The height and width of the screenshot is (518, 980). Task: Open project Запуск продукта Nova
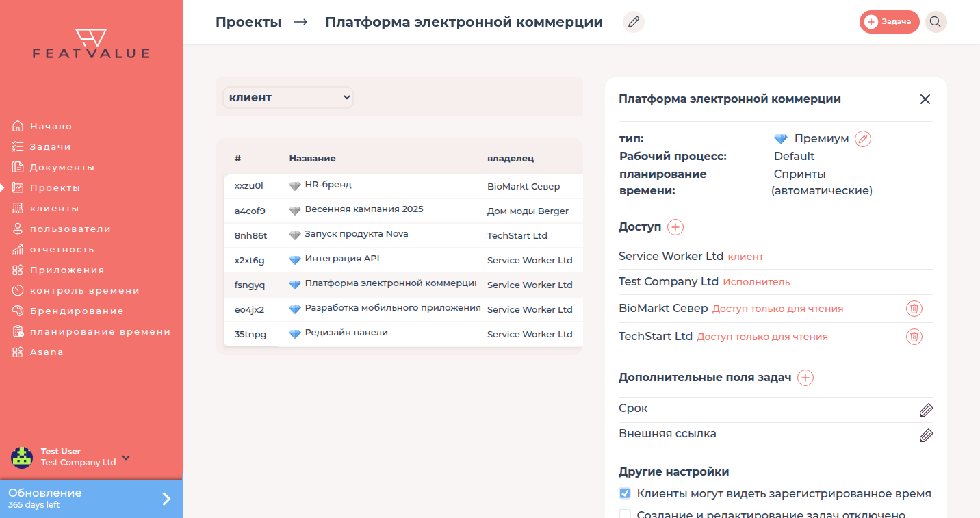click(403, 235)
